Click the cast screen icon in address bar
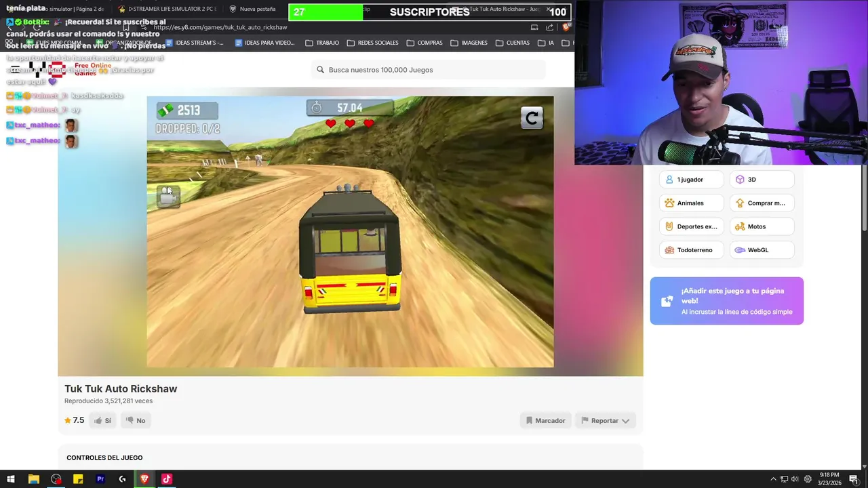The height and width of the screenshot is (488, 868). [x=534, y=27]
